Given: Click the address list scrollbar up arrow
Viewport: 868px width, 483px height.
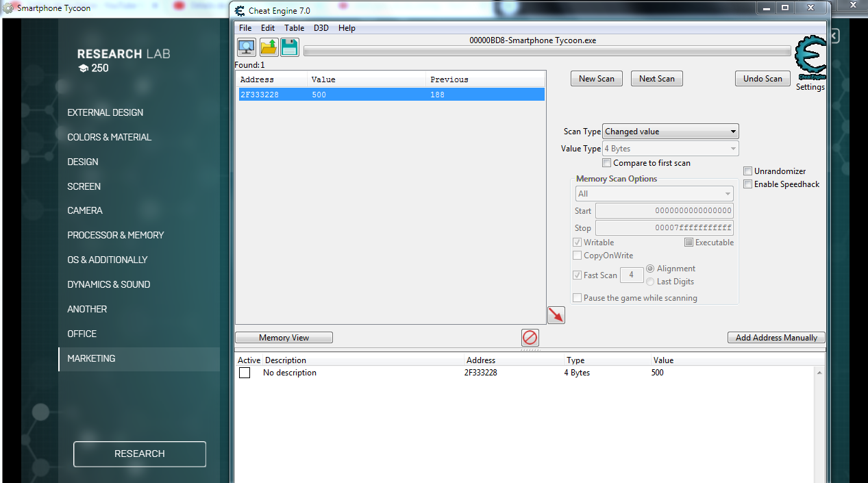Looking at the screenshot, I should (819, 373).
